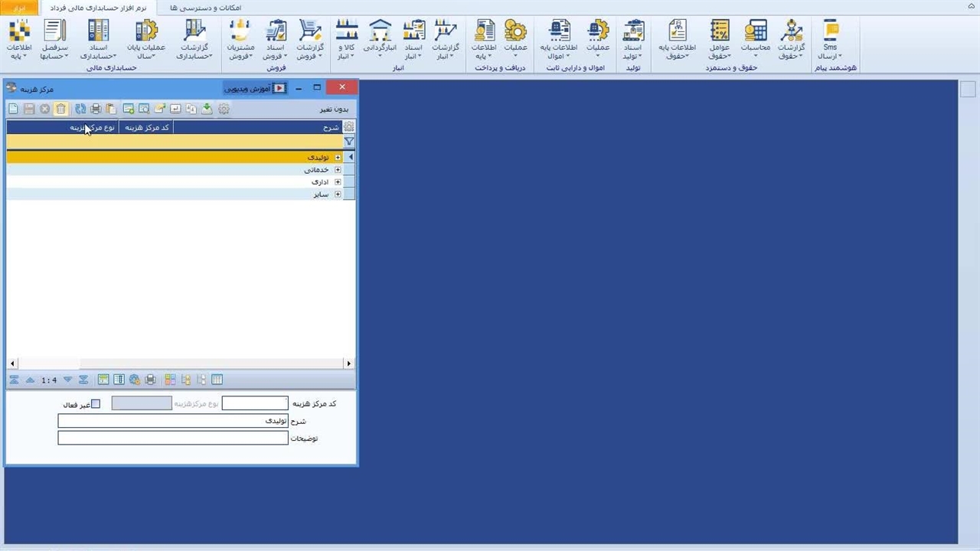Click the green arrow import icon

click(207, 109)
